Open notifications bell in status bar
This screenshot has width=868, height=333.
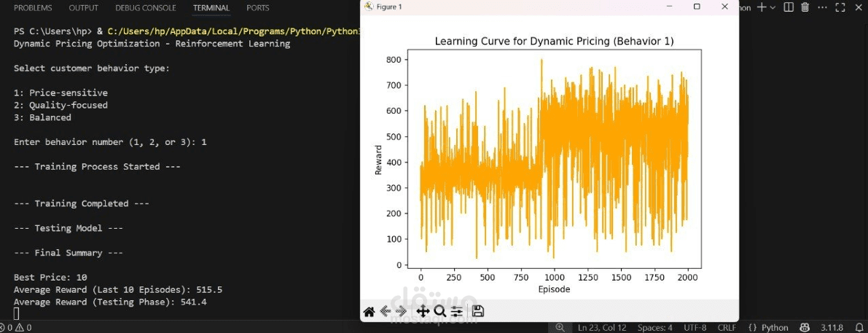(x=858, y=327)
